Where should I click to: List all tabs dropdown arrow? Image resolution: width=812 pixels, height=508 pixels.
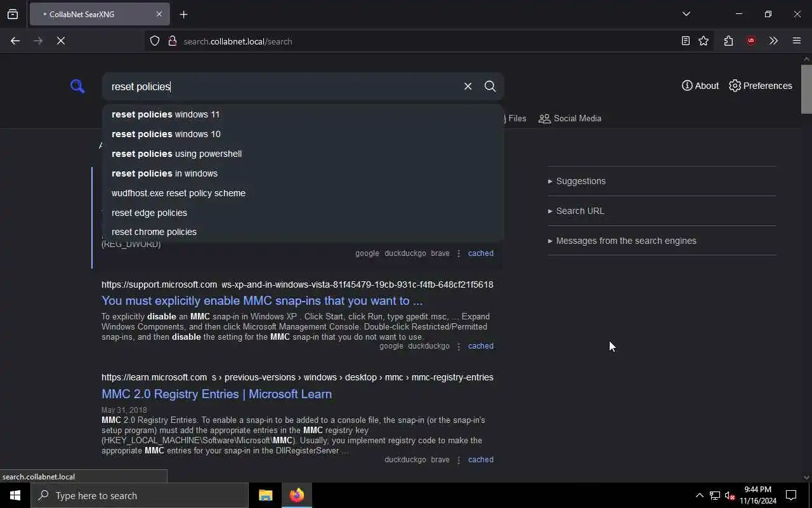click(x=686, y=14)
